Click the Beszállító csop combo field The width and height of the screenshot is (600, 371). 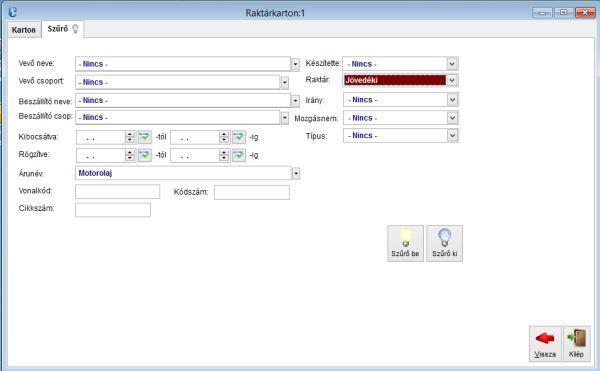[x=178, y=117]
